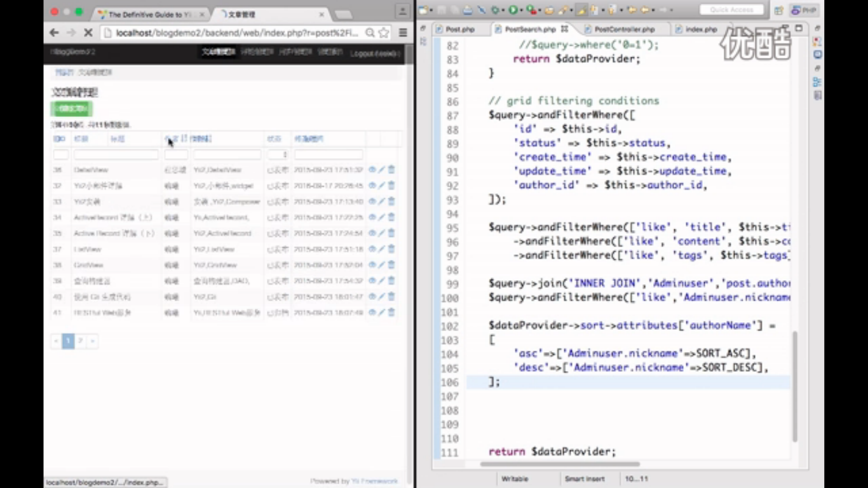Click Logout link in the navbar
The width and height of the screenshot is (868, 488).
tap(375, 53)
